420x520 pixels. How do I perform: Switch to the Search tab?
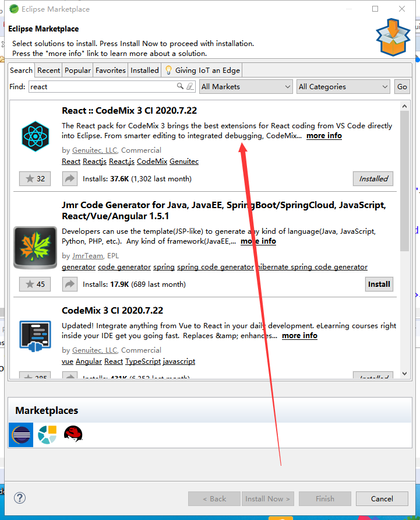21,71
